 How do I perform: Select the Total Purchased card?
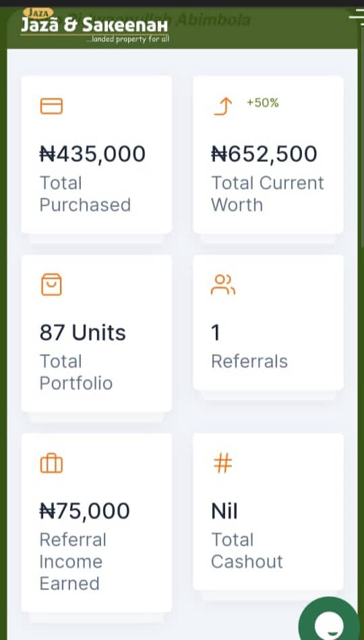(x=96, y=154)
